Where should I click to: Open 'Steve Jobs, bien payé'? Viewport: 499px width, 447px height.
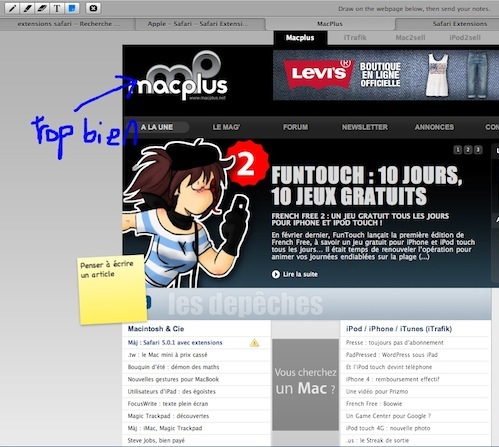[156, 441]
